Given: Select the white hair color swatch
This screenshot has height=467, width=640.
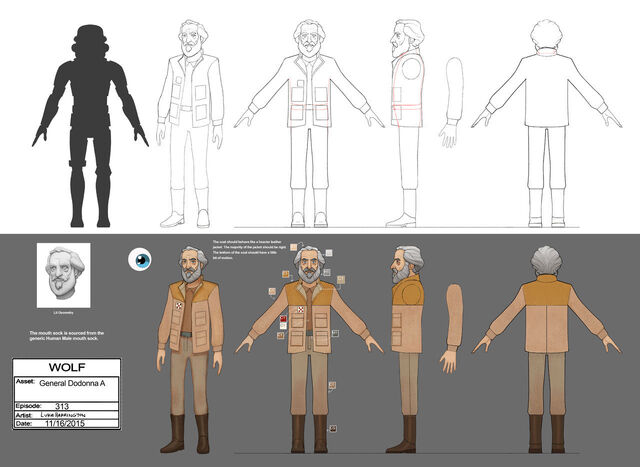Looking at the screenshot, I should 329,253.
